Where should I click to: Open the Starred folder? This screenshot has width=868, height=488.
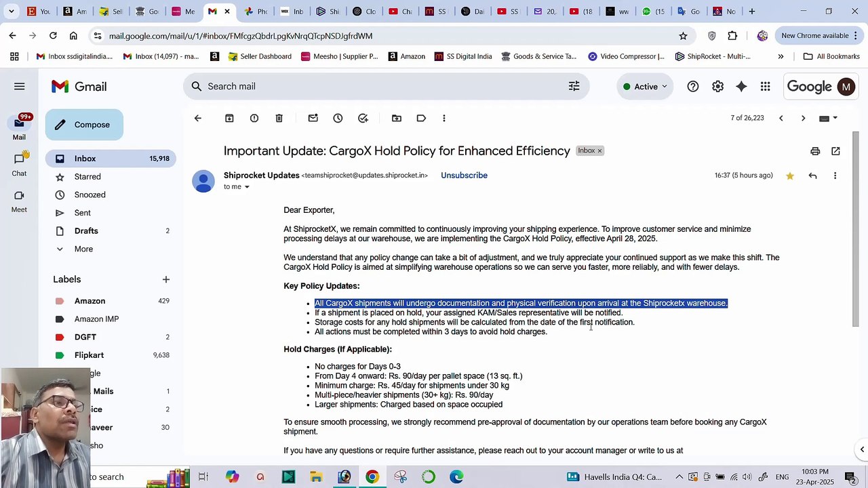[111, 177]
